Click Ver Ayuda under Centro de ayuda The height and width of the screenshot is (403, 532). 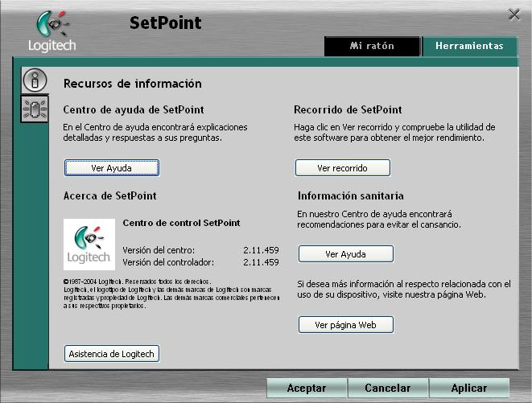(112, 168)
